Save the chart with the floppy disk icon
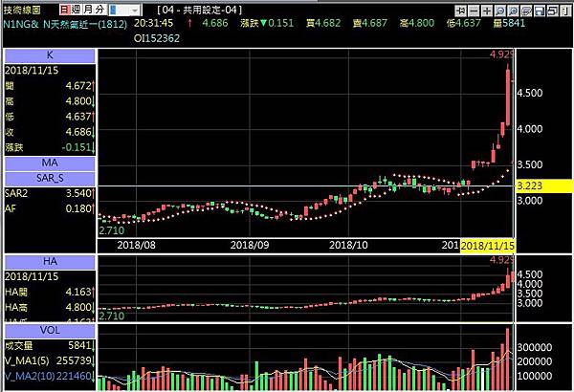 (x=540, y=11)
